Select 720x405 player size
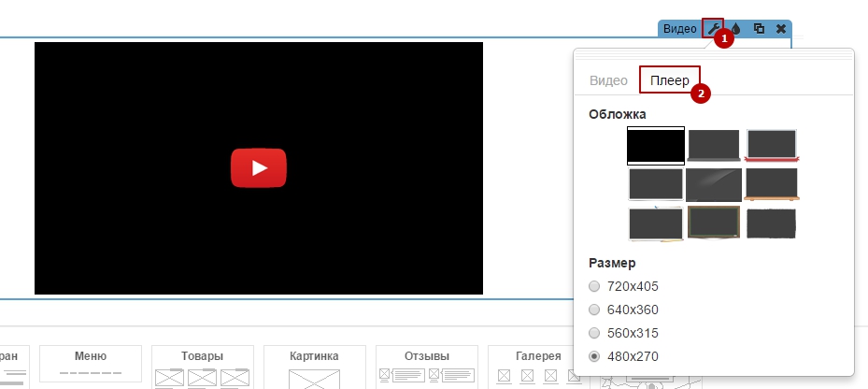Viewport: 868px width, 389px height. 594,286
